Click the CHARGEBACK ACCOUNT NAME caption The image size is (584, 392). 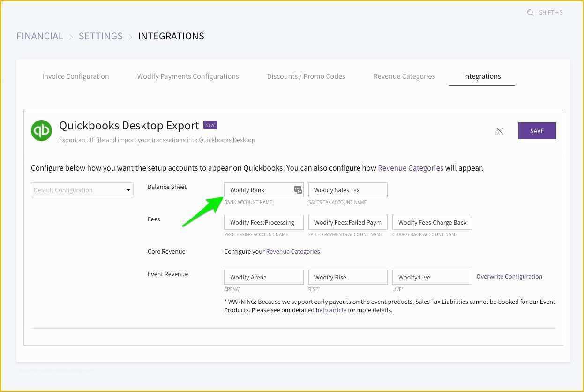pos(425,234)
